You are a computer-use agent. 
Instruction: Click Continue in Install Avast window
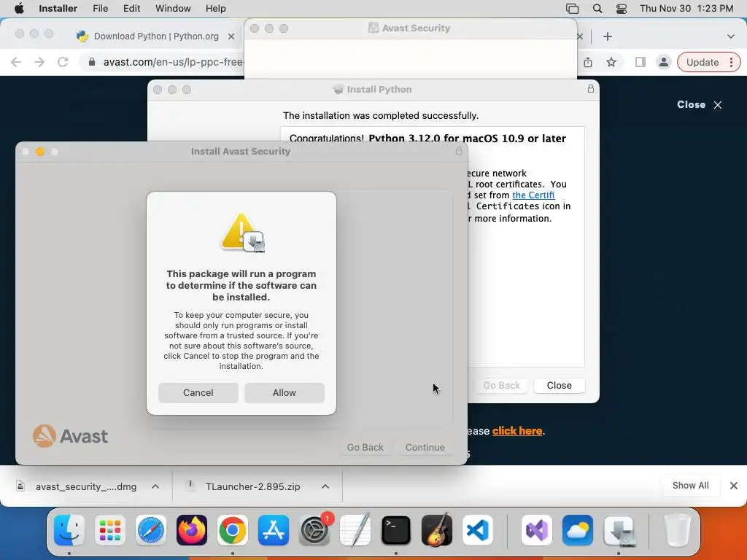tap(425, 448)
